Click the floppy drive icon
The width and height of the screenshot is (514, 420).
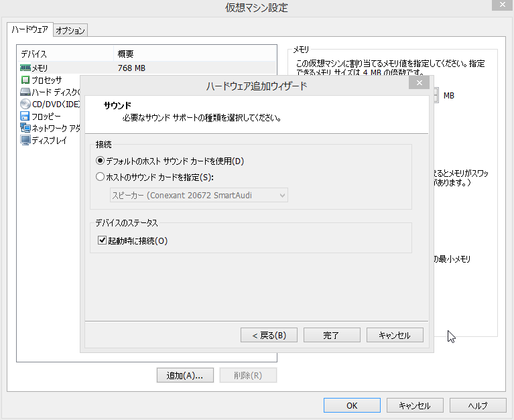(25, 117)
